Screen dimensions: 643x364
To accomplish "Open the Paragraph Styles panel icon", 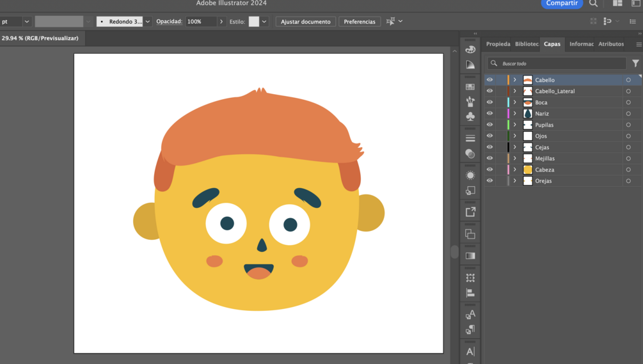I will click(x=470, y=329).
